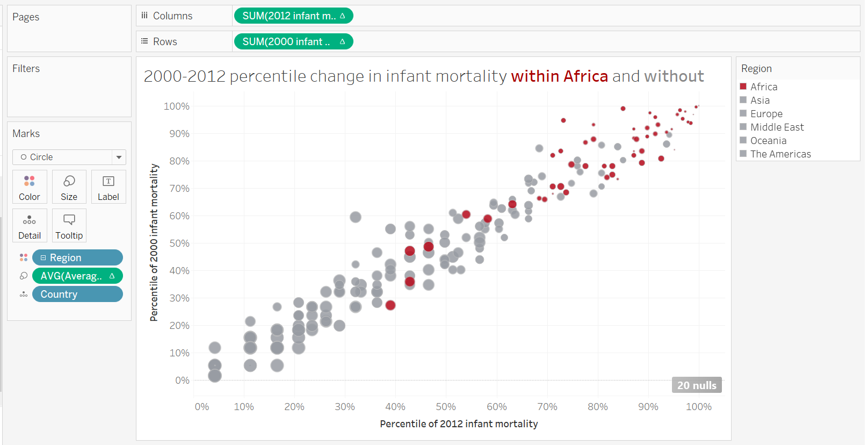Open the Detail marks property

pos(30,225)
